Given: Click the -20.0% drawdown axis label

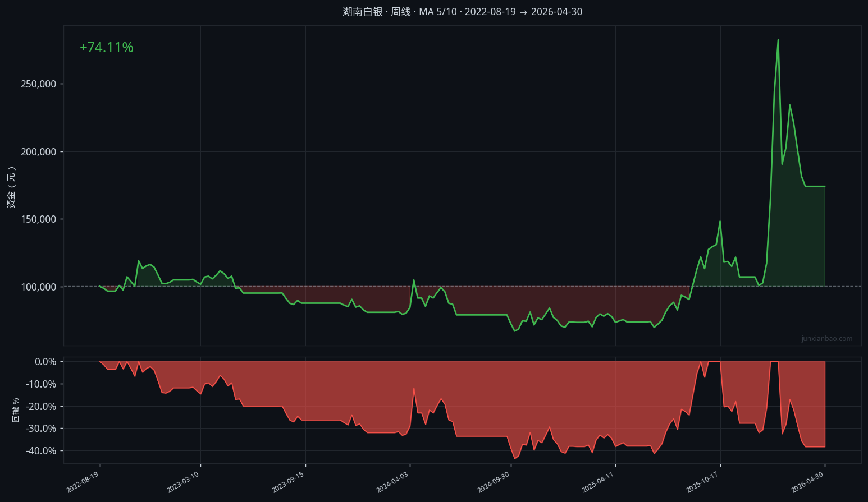Looking at the screenshot, I should (x=42, y=407).
